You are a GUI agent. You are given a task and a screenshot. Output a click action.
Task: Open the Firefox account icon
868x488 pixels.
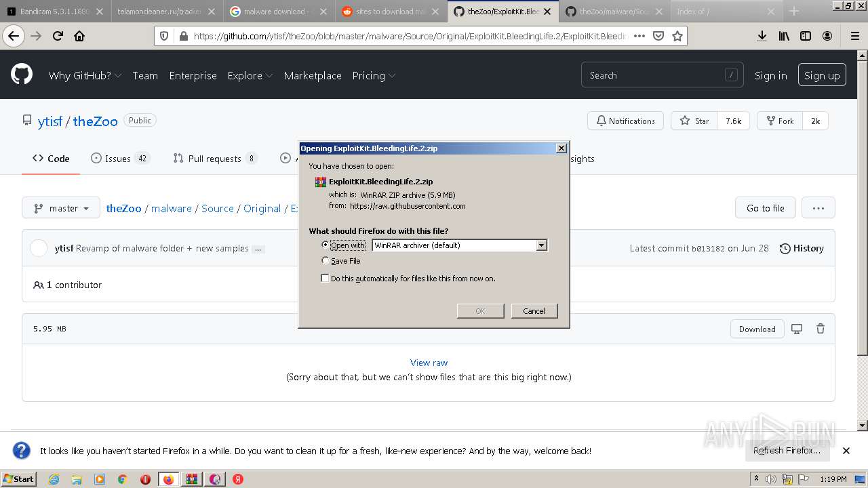click(827, 36)
